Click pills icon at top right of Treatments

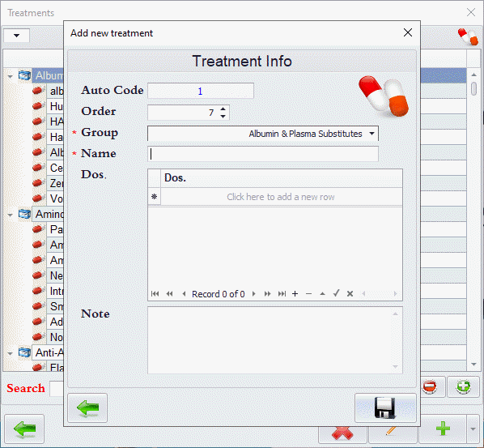(469, 36)
